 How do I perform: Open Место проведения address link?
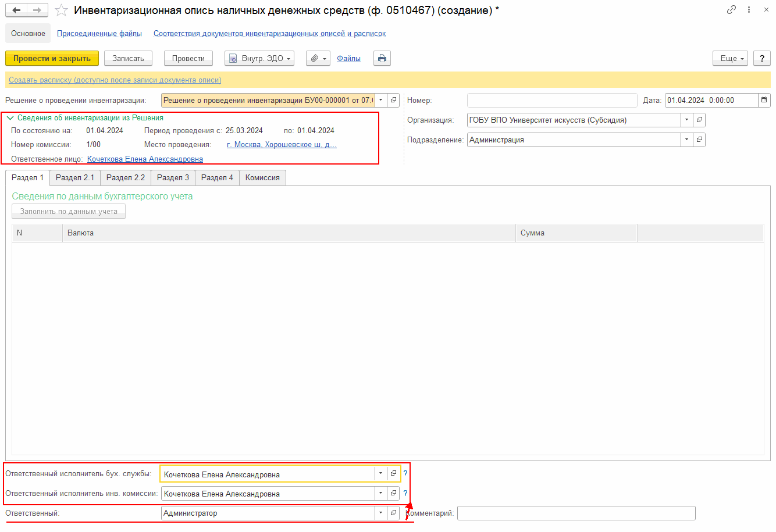pos(282,144)
